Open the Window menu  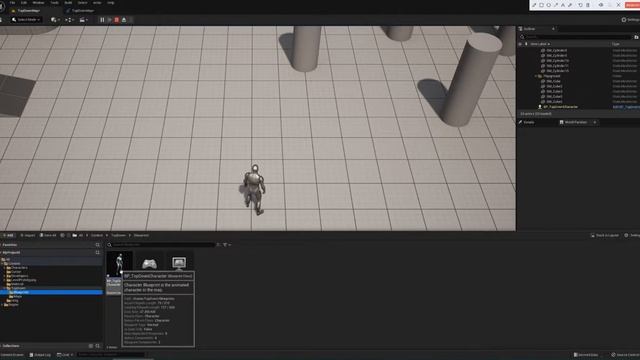pyautogui.click(x=38, y=2)
